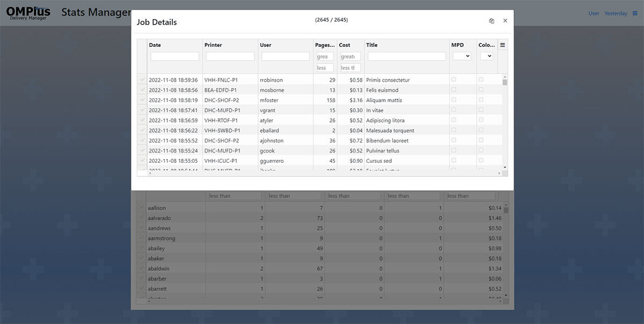
Task: Toggle MPD checkbox for Adipiscing litora row
Action: point(454,120)
